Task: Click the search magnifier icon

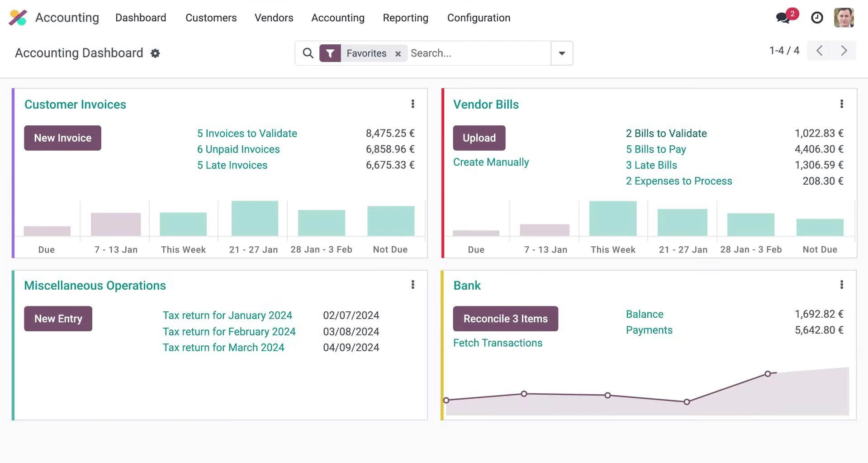Action: (308, 53)
